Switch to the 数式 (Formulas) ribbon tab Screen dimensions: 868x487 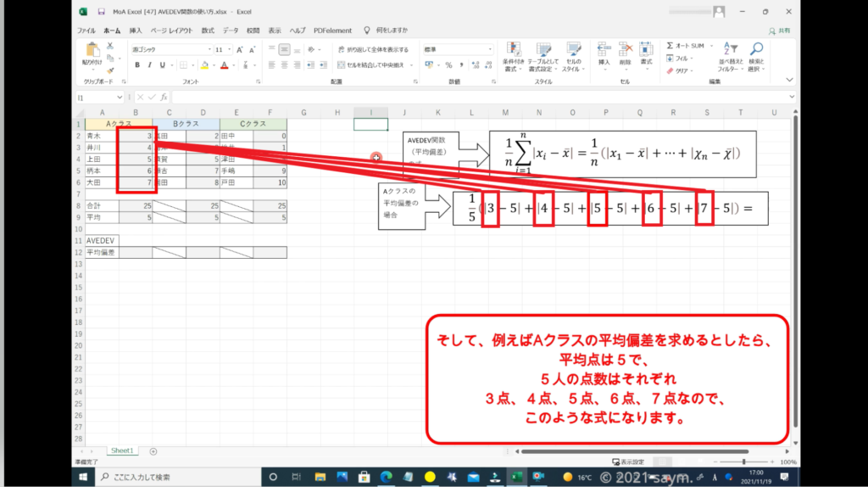click(208, 31)
